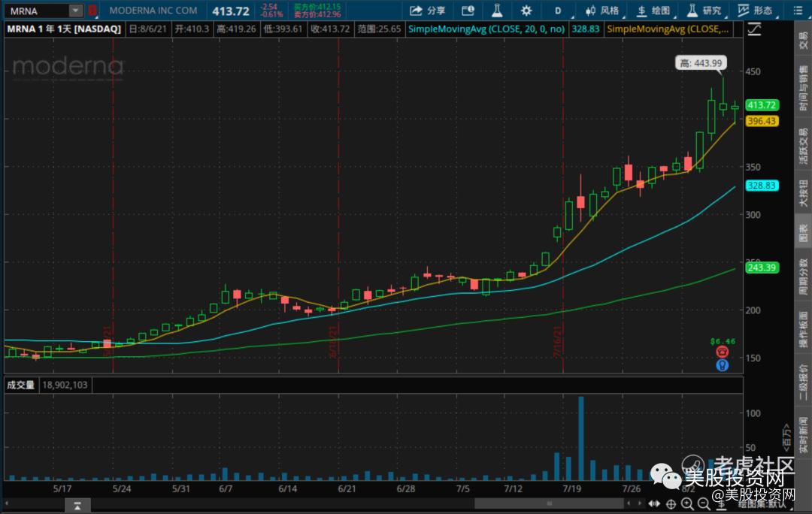Open the alert book icon

pos(468,11)
